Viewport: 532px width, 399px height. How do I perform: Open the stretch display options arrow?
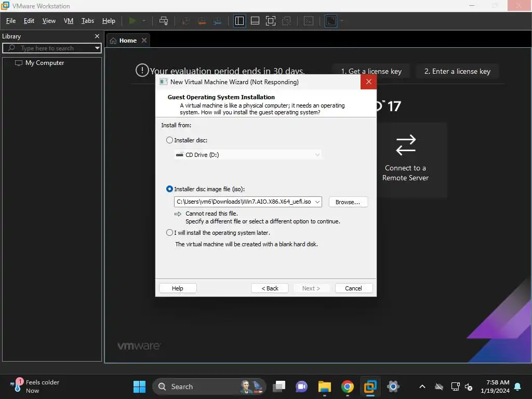coord(342,21)
